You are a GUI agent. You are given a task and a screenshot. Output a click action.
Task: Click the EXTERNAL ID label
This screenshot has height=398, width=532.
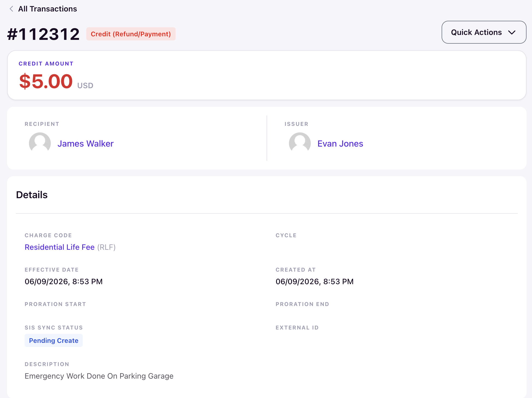tap(297, 328)
